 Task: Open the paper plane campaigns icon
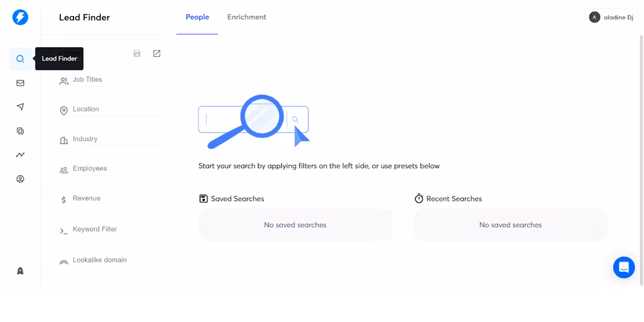tap(21, 107)
